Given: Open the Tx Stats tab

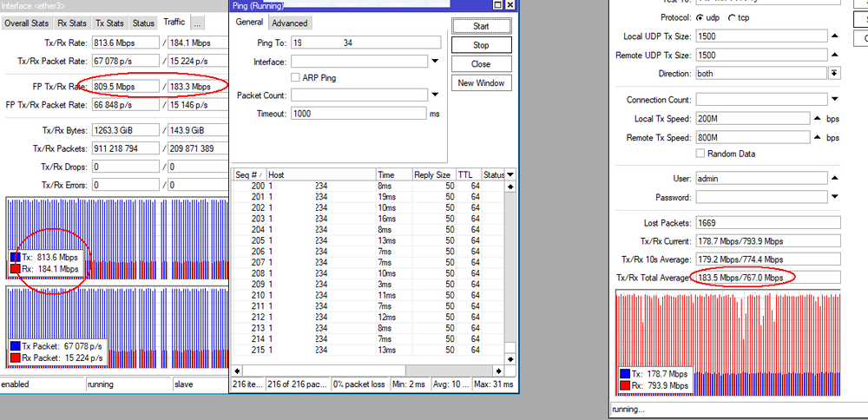Looking at the screenshot, I should coord(109,23).
